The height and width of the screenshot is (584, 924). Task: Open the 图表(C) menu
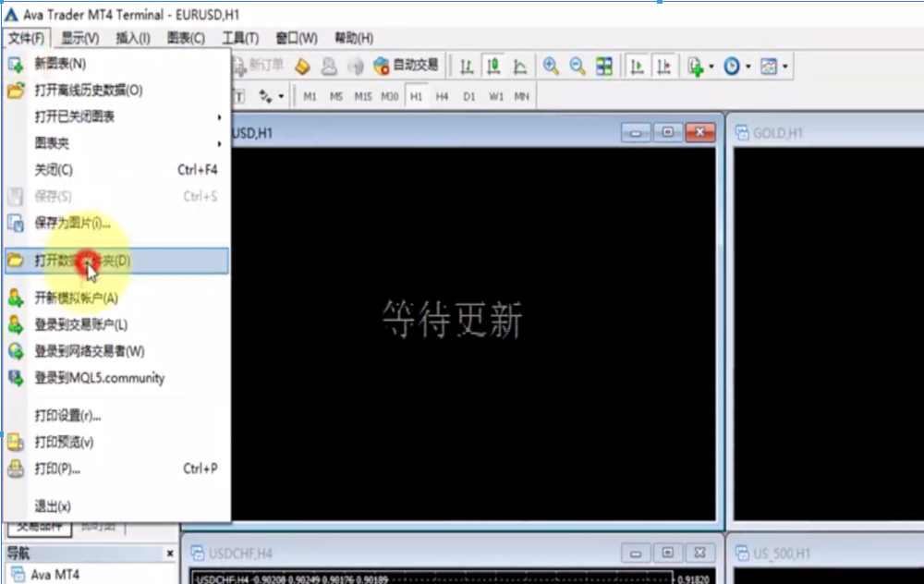pyautogui.click(x=186, y=38)
